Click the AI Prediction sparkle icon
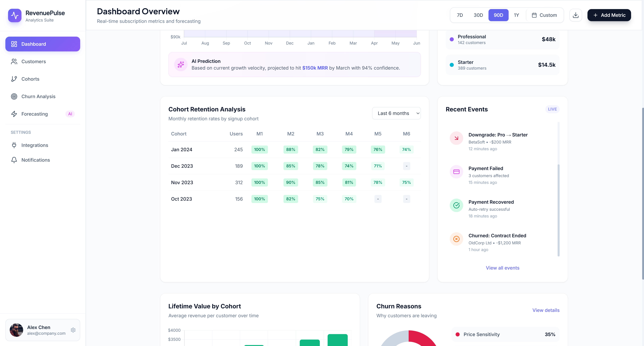 (181, 64)
